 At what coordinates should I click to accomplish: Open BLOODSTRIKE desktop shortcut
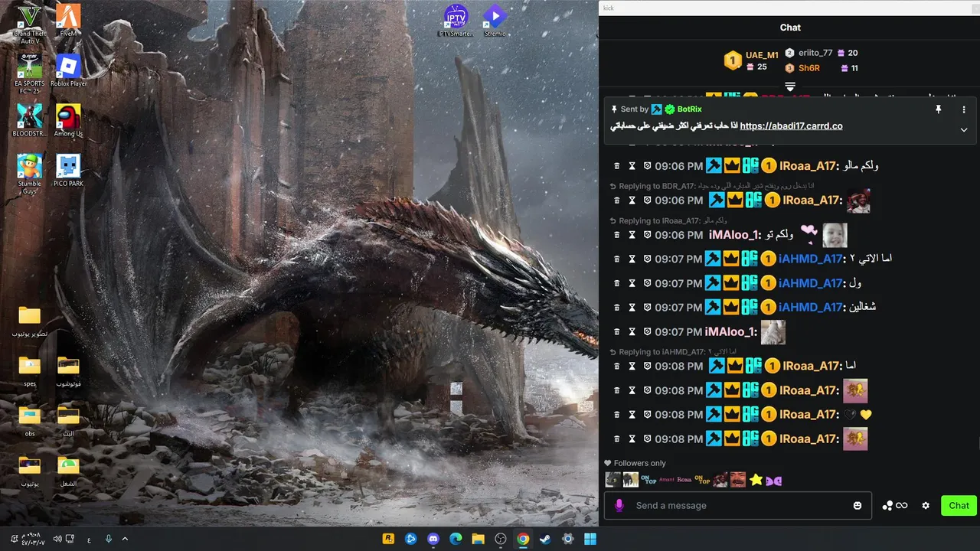(x=30, y=121)
